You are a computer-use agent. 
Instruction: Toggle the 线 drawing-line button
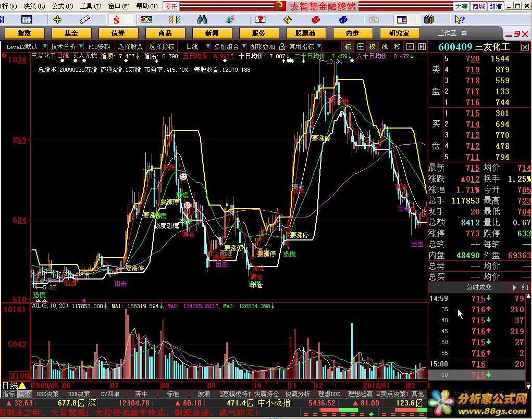[385, 46]
